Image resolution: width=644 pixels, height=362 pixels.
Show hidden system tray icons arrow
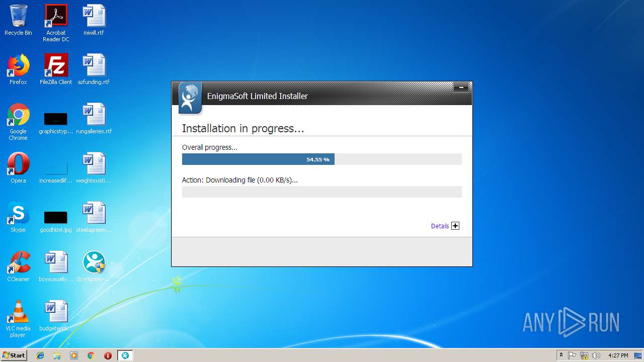[x=561, y=355]
